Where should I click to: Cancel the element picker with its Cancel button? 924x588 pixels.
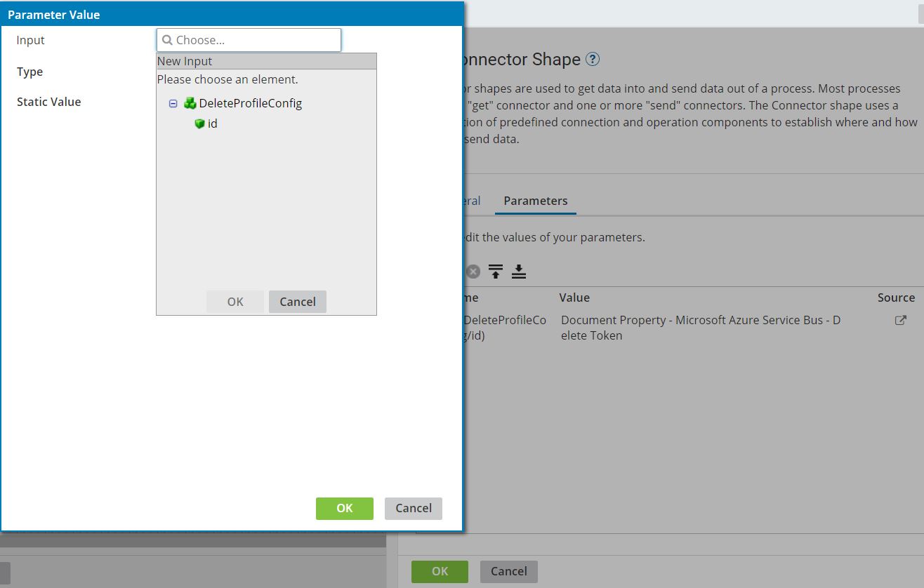point(297,302)
